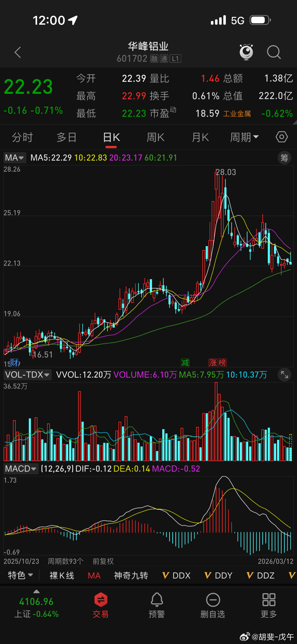The image size is (297, 644).
Task: Tap the 总值 222.0亿 value
Action: (276, 96)
